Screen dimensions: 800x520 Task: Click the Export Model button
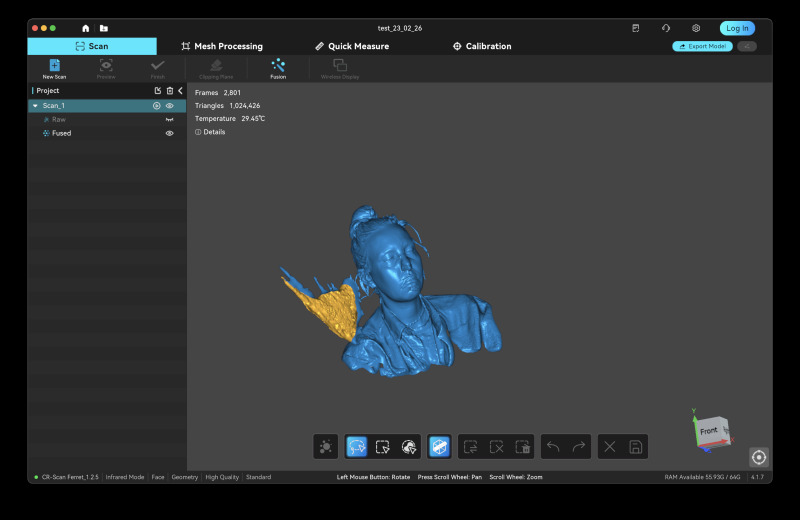pos(703,46)
